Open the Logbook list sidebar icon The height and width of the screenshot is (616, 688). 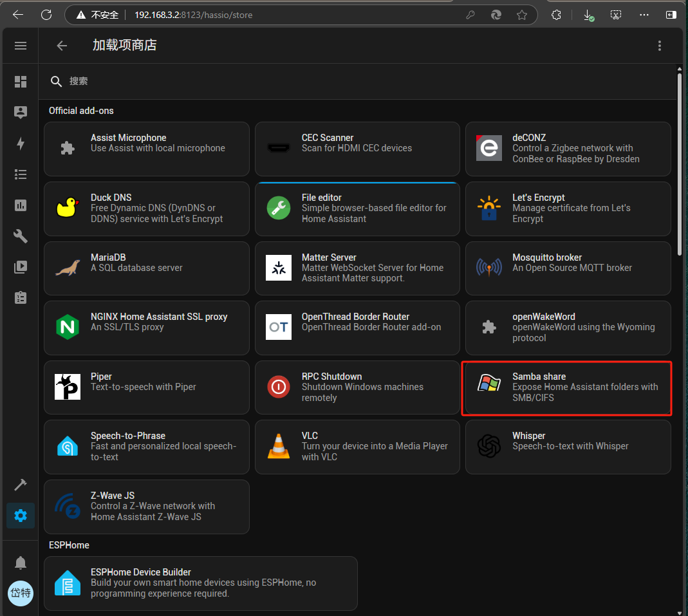point(21,174)
